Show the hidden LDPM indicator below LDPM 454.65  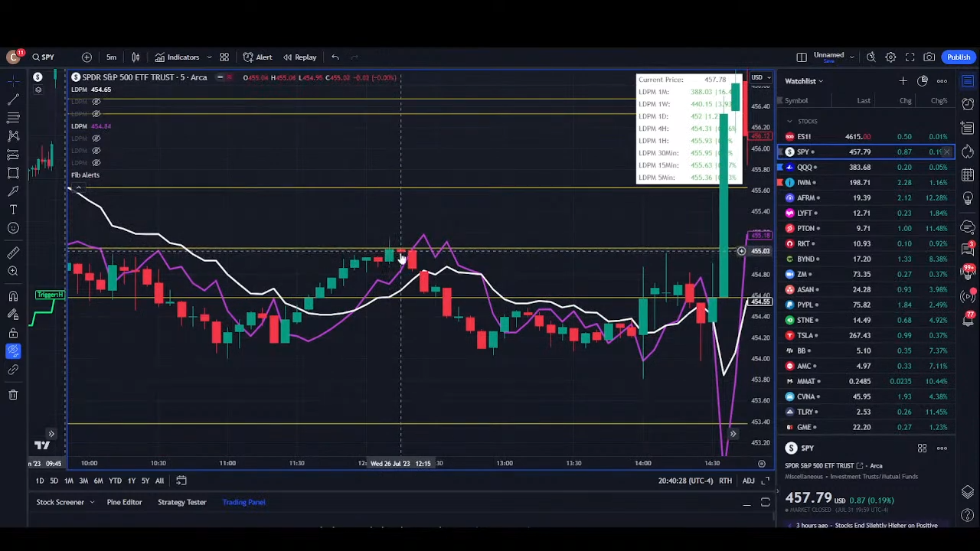click(96, 102)
